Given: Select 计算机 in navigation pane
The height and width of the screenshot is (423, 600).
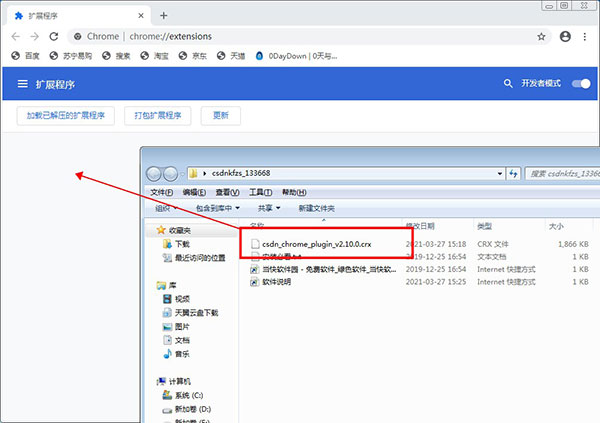Looking at the screenshot, I should pos(174,382).
